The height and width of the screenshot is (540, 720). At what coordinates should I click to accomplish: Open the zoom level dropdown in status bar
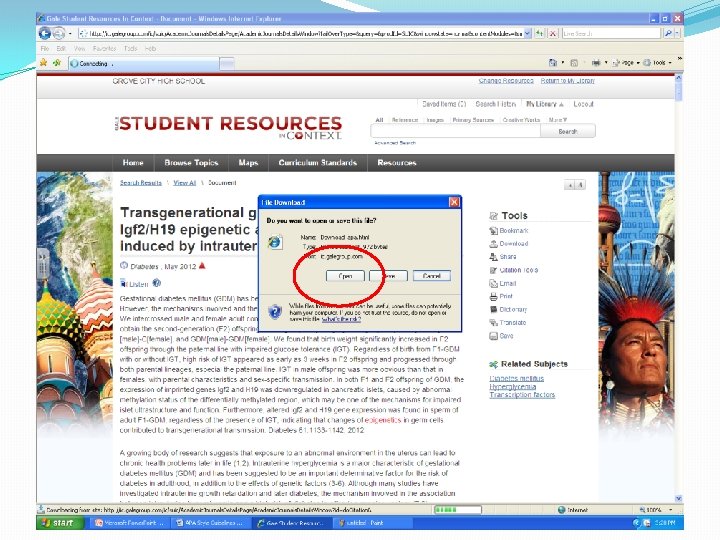point(670,510)
